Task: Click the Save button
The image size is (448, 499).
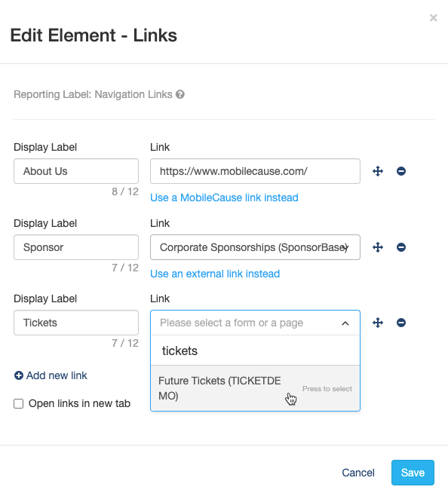Action: click(x=413, y=473)
